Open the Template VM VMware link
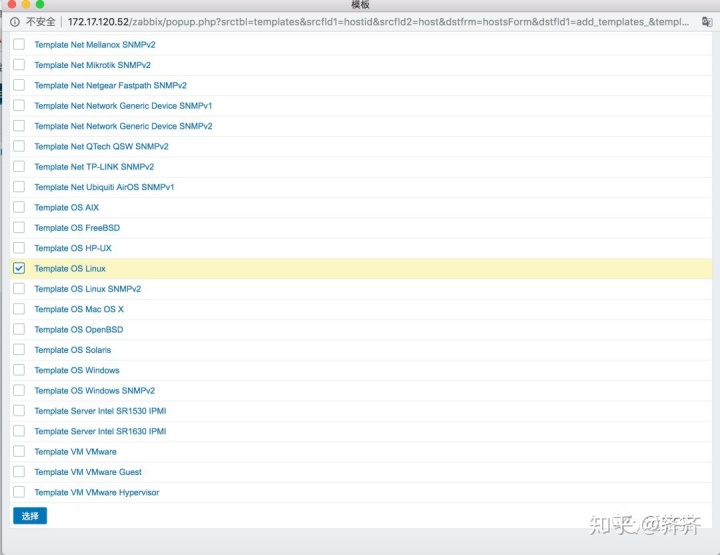The image size is (720, 555). tap(75, 452)
